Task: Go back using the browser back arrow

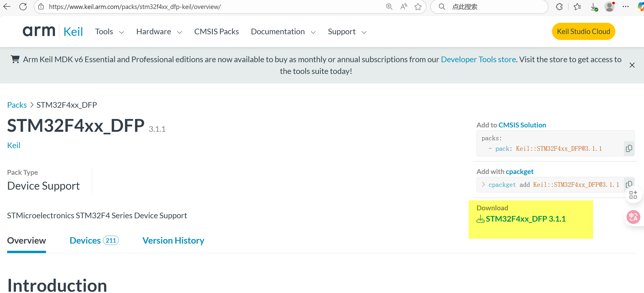Action: click(7, 7)
